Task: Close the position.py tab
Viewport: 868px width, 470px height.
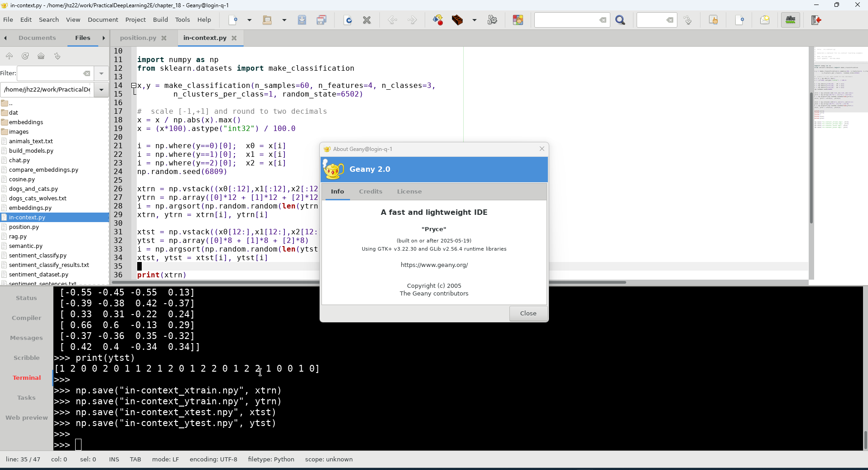Action: (x=164, y=38)
